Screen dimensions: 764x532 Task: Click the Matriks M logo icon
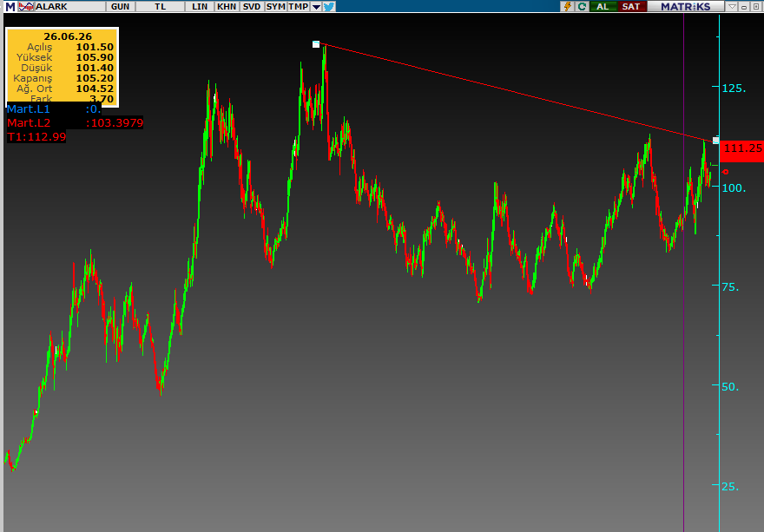click(x=10, y=6)
